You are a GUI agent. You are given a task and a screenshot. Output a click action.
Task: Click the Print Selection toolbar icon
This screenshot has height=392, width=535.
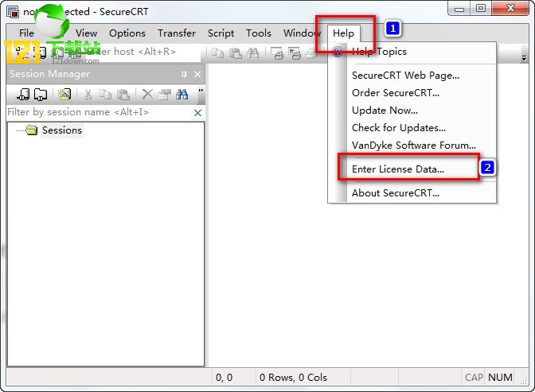[x=295, y=53]
